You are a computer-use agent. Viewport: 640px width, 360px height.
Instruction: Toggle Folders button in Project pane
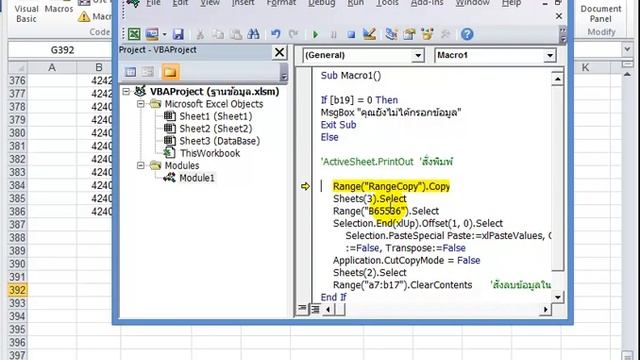(170, 72)
